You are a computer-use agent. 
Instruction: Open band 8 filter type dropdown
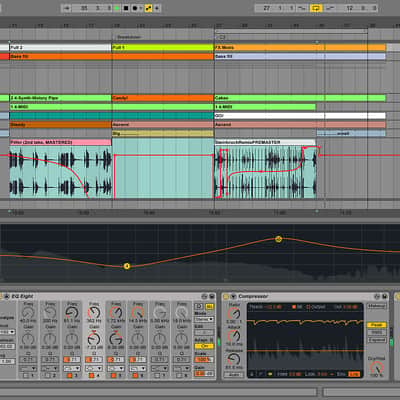point(181,368)
